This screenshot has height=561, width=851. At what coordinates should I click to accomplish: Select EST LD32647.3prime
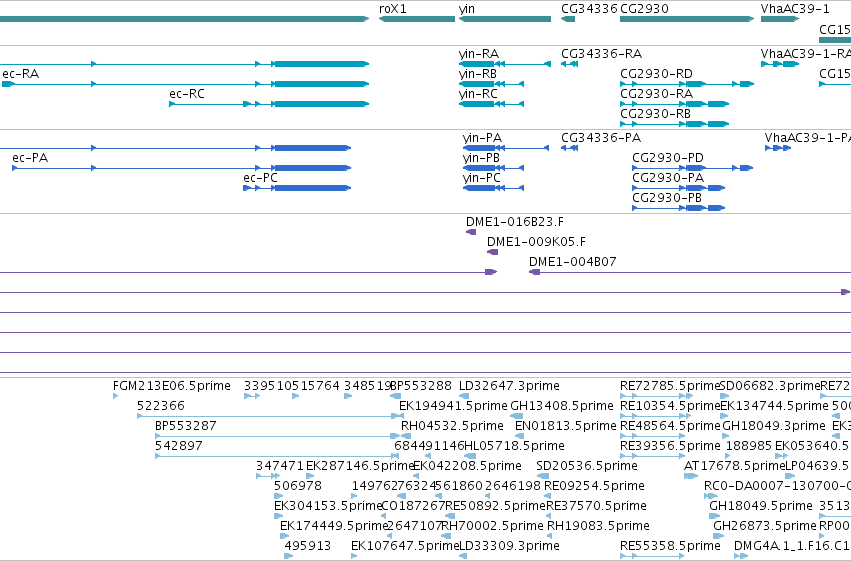point(509,386)
